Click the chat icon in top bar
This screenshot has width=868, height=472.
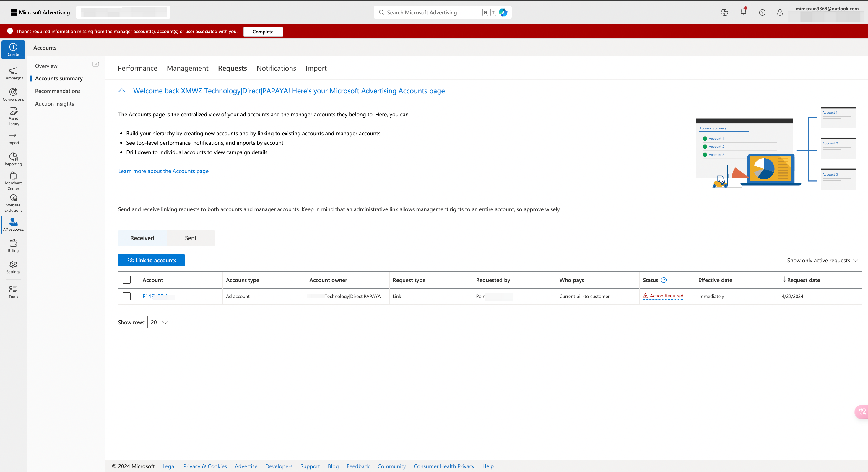coord(724,12)
